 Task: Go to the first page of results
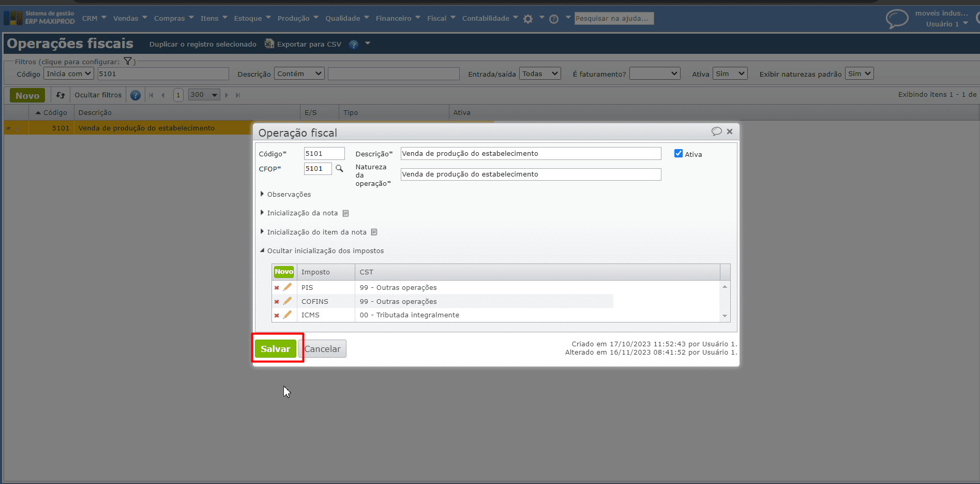pyautogui.click(x=151, y=95)
